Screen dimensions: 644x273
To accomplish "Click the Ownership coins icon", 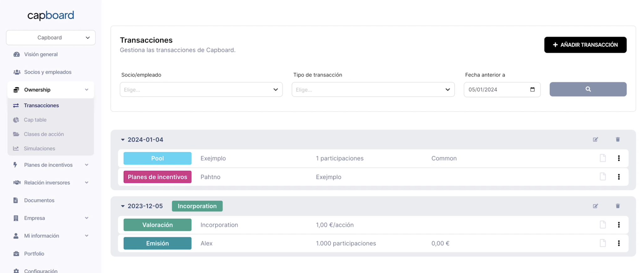I will 16,90.
